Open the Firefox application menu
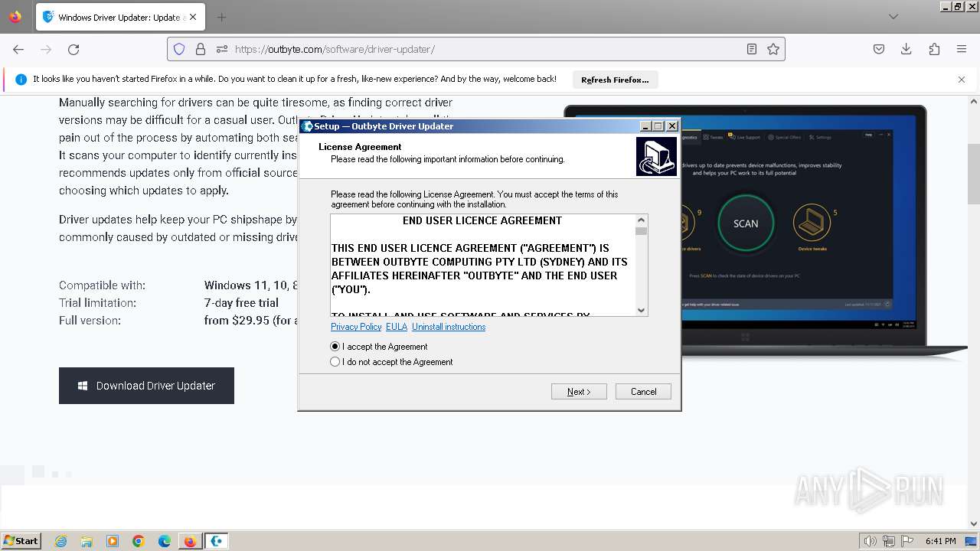Viewport: 980px width, 551px height. point(962,49)
